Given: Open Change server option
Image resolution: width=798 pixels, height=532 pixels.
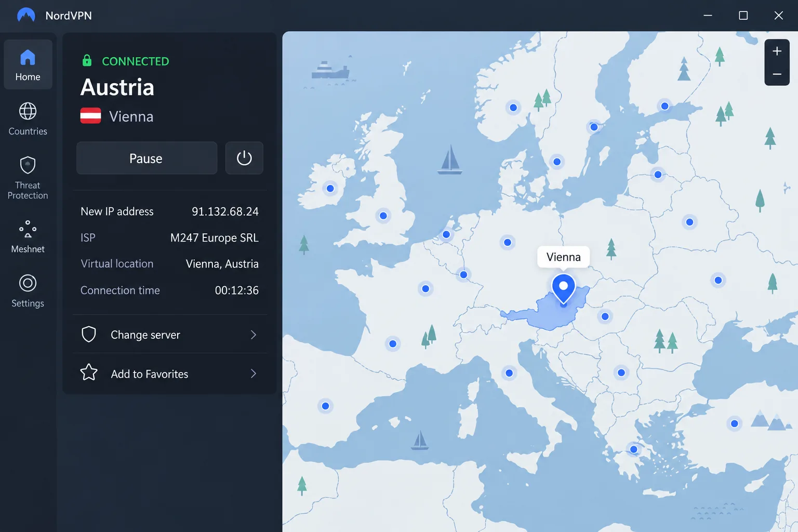Looking at the screenshot, I should click(x=169, y=335).
